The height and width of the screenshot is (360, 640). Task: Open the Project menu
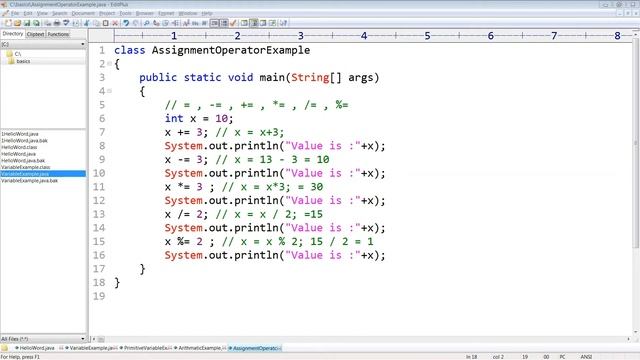[107, 13]
